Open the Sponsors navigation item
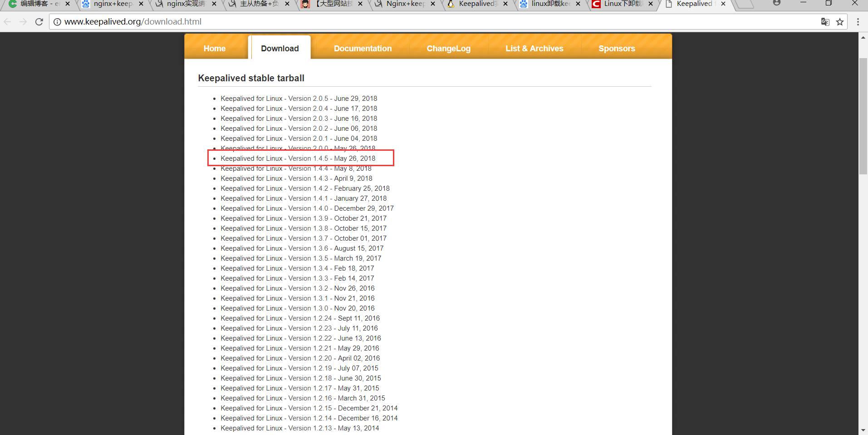 pyautogui.click(x=617, y=49)
